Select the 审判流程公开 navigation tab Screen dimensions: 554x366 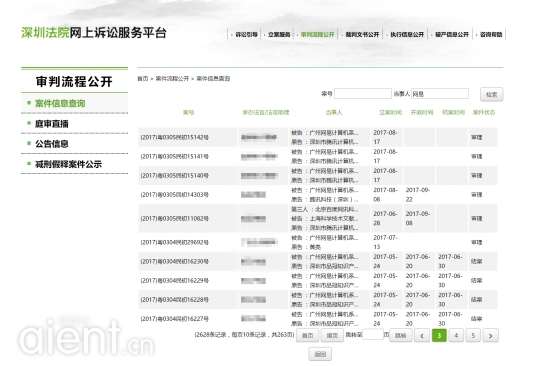(317, 34)
